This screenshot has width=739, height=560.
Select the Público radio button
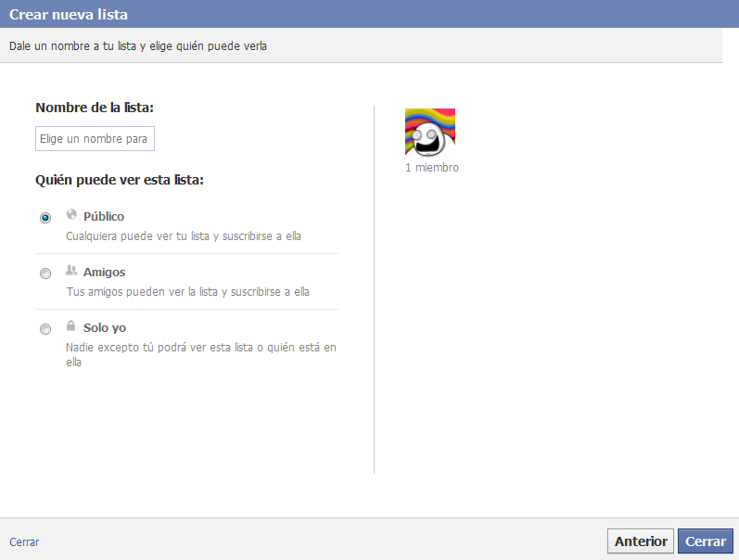click(x=45, y=218)
